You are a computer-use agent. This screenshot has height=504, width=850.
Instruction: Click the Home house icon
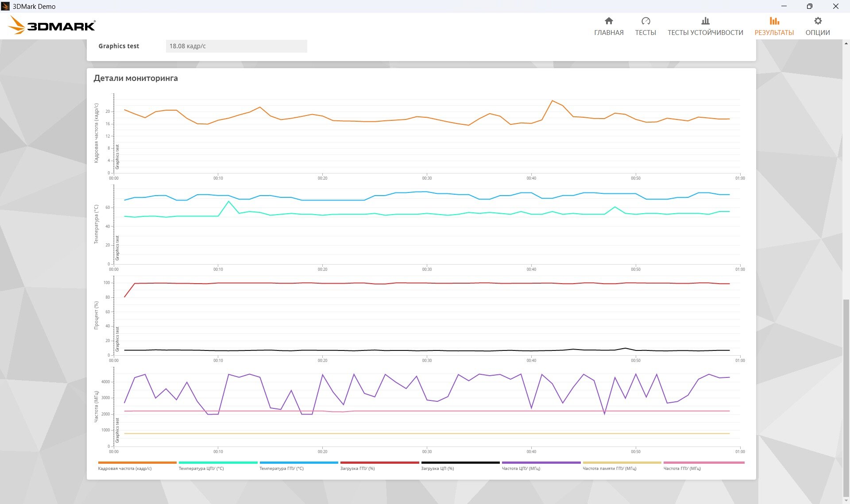[609, 21]
